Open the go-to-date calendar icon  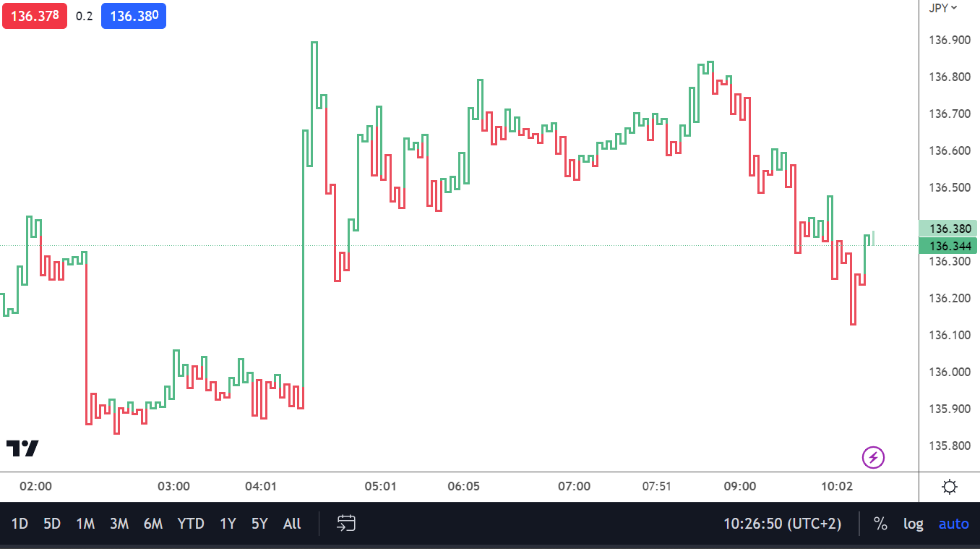(346, 523)
